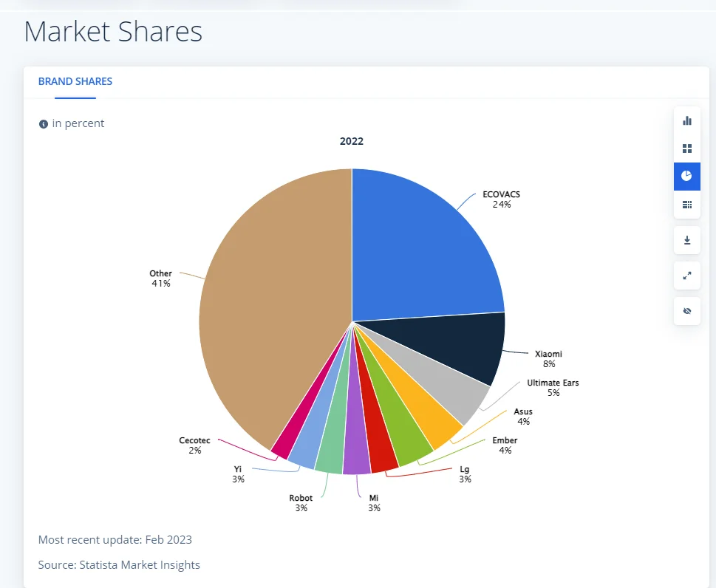The height and width of the screenshot is (588, 716).
Task: Expand chart to fullscreen
Action: (686, 276)
